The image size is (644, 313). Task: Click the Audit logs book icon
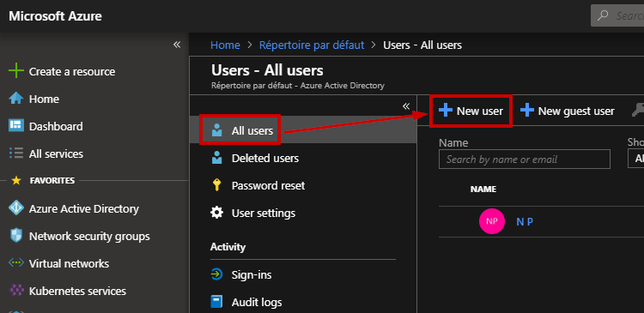216,303
